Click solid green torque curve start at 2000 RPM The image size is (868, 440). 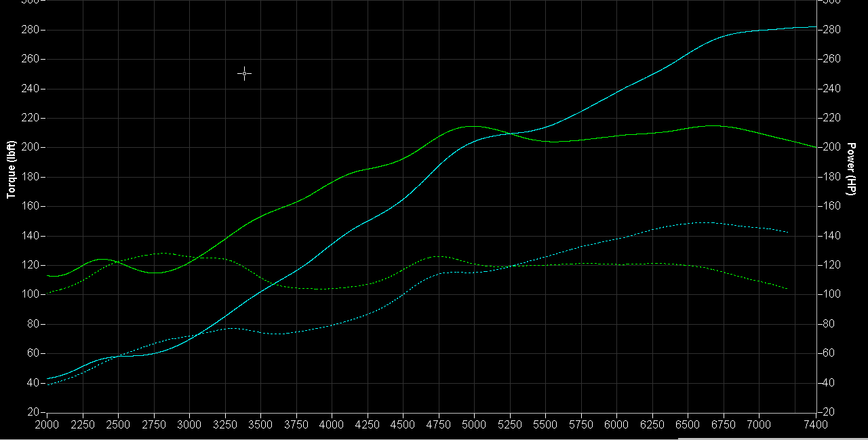(48, 275)
